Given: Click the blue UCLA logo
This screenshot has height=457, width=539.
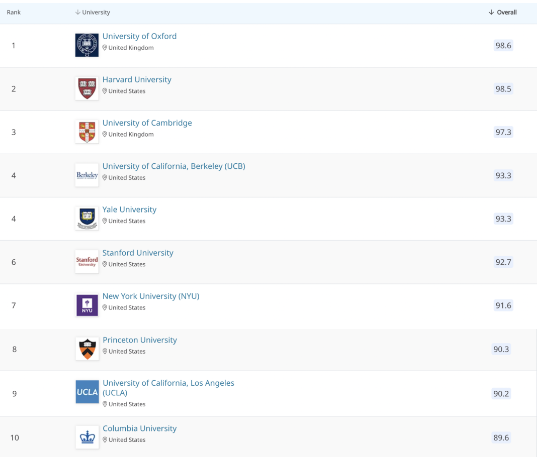Looking at the screenshot, I should point(87,392).
